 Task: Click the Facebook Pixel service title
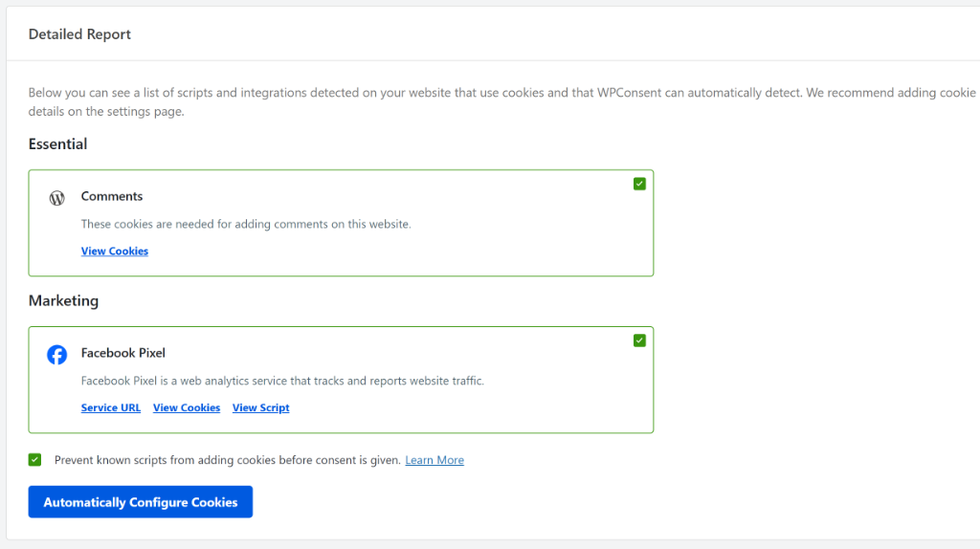coord(123,353)
